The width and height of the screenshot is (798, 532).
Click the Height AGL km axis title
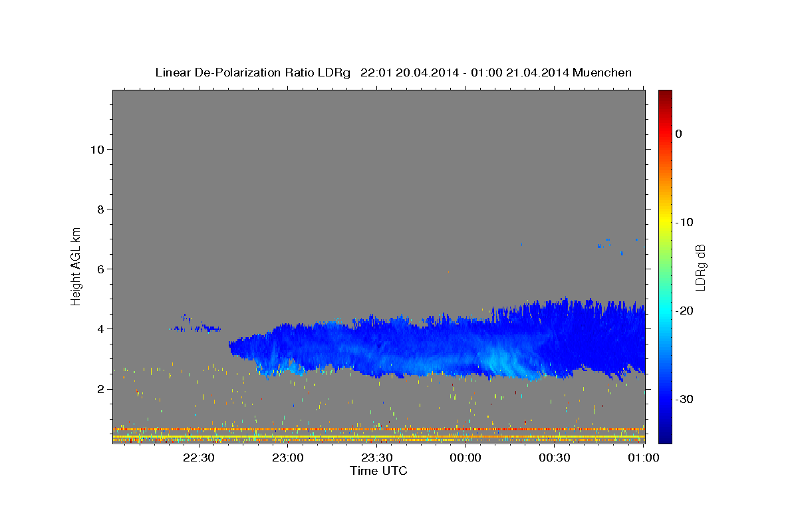click(x=76, y=265)
